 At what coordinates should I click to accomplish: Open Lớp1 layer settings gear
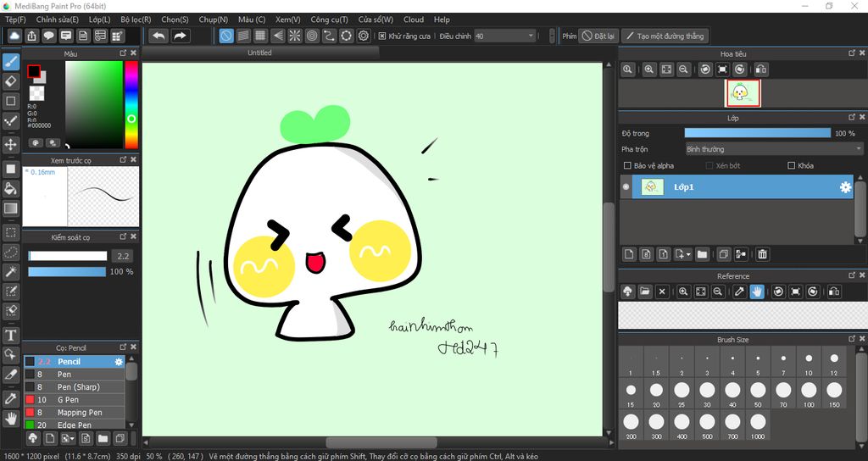coord(845,187)
